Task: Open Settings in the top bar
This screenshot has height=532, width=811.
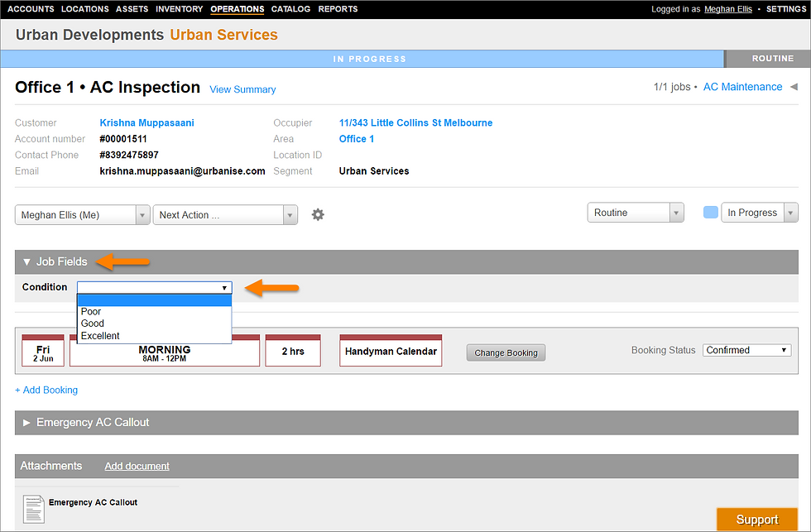Action: pos(785,9)
